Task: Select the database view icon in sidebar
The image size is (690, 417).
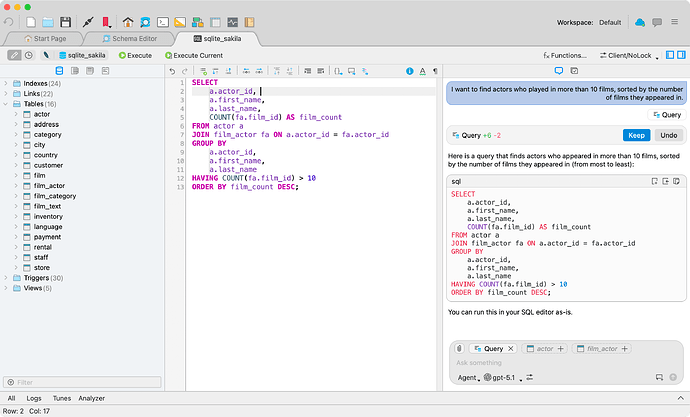Action: coord(59,71)
